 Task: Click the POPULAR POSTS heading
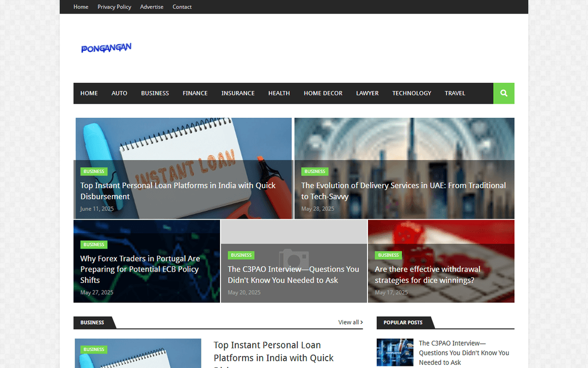pyautogui.click(x=403, y=323)
